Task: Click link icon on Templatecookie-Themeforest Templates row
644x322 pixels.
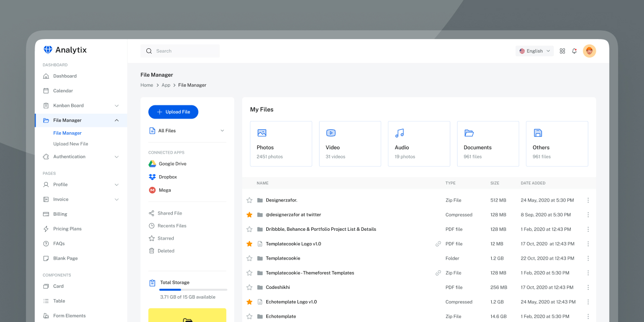Action: coord(438,273)
